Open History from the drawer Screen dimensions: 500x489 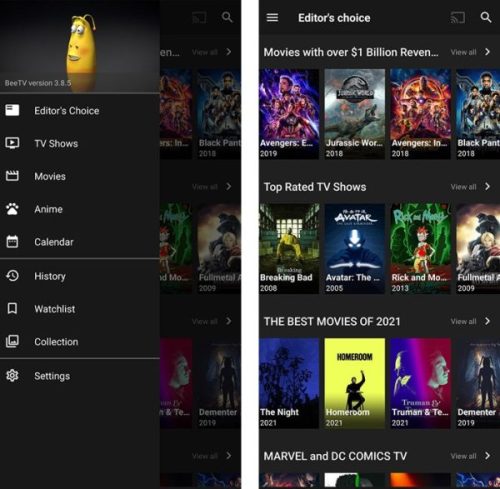pos(80,276)
